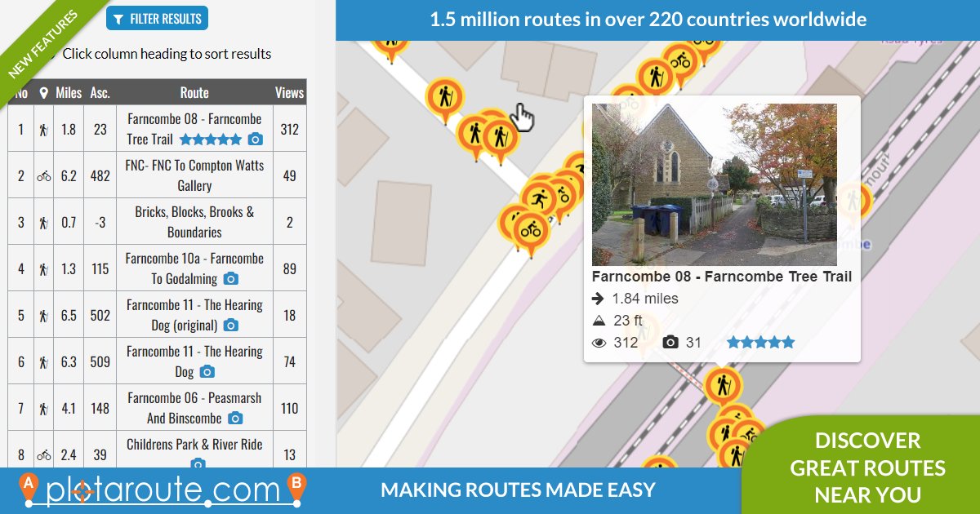The image size is (980, 514).
Task: Click the distance arrow icon showing 1.84 miles
Action: point(599,298)
